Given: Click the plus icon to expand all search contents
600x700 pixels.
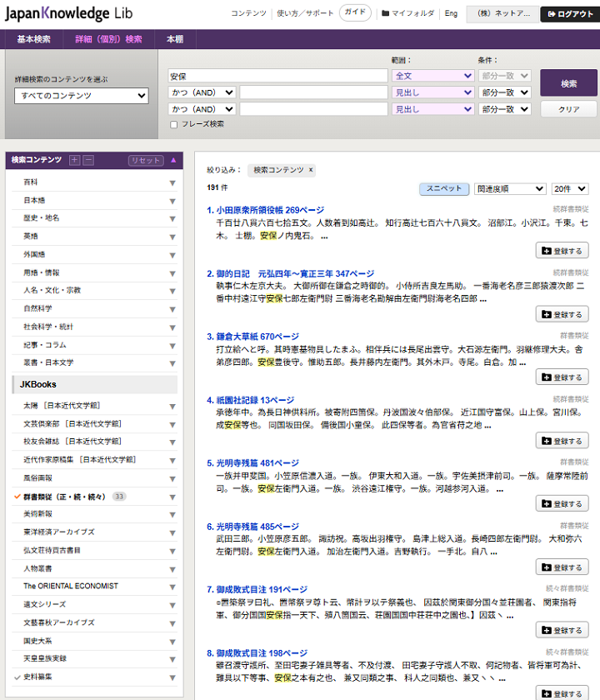Looking at the screenshot, I should tap(75, 160).
